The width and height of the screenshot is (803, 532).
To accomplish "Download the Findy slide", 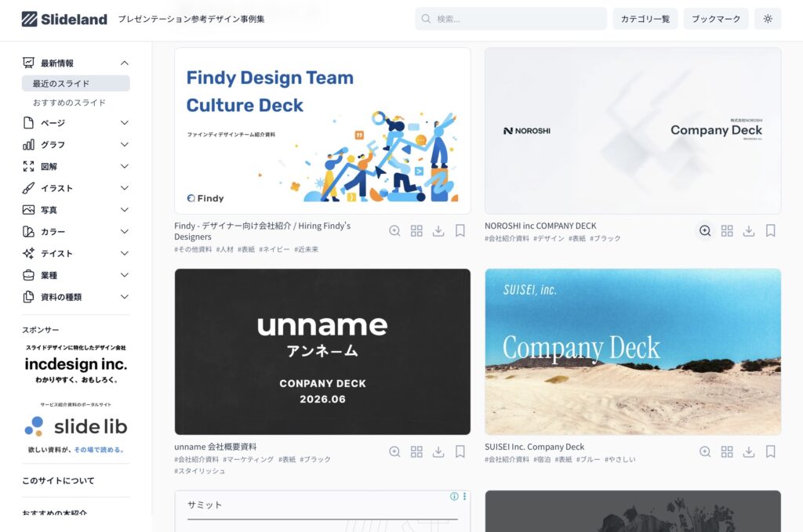I will pos(438,230).
